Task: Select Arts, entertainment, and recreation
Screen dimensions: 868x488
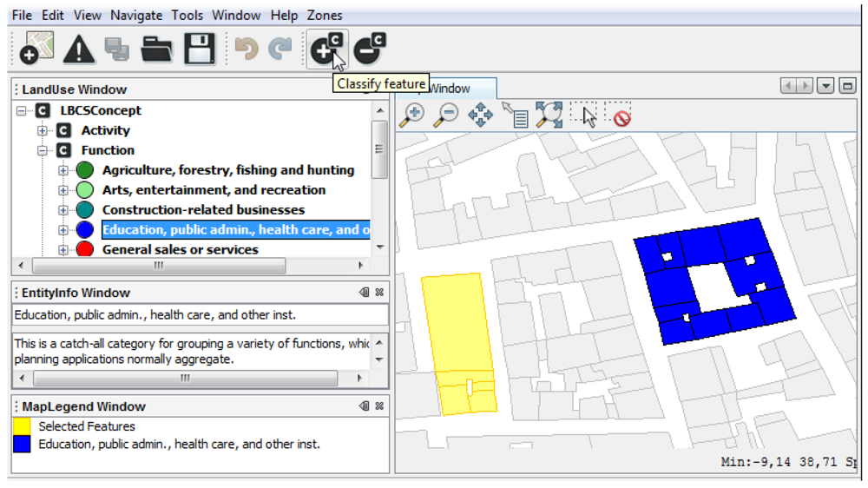Action: [x=214, y=190]
